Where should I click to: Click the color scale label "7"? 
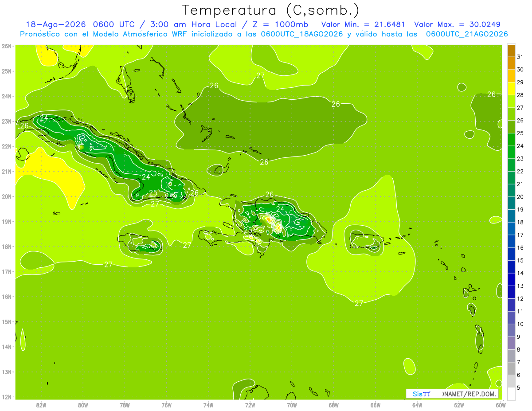click(x=519, y=362)
